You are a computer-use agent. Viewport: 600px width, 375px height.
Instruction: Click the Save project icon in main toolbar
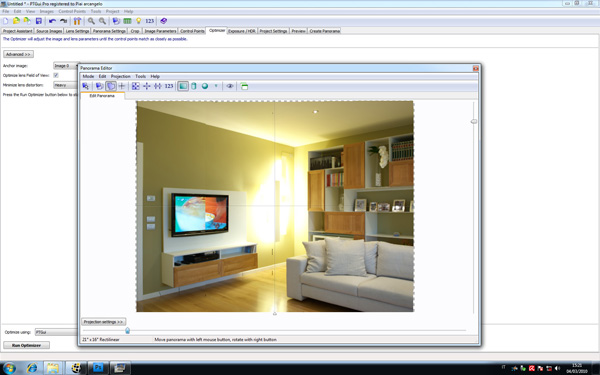39,21
